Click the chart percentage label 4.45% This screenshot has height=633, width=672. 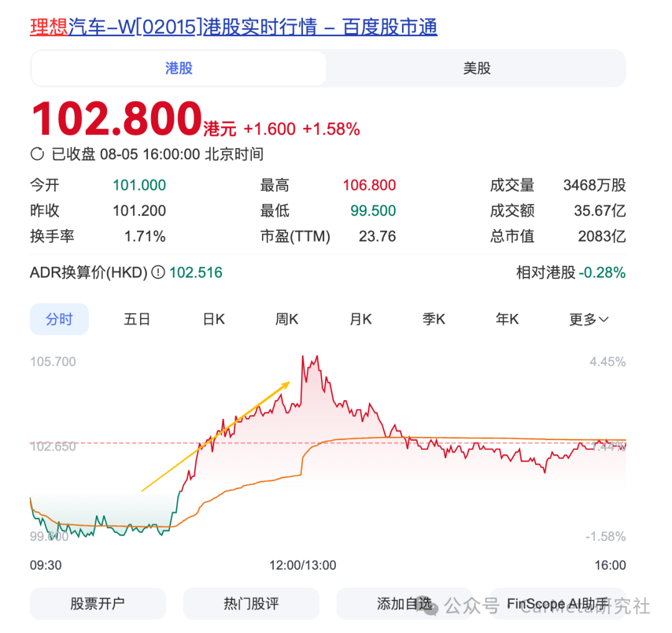click(x=608, y=362)
